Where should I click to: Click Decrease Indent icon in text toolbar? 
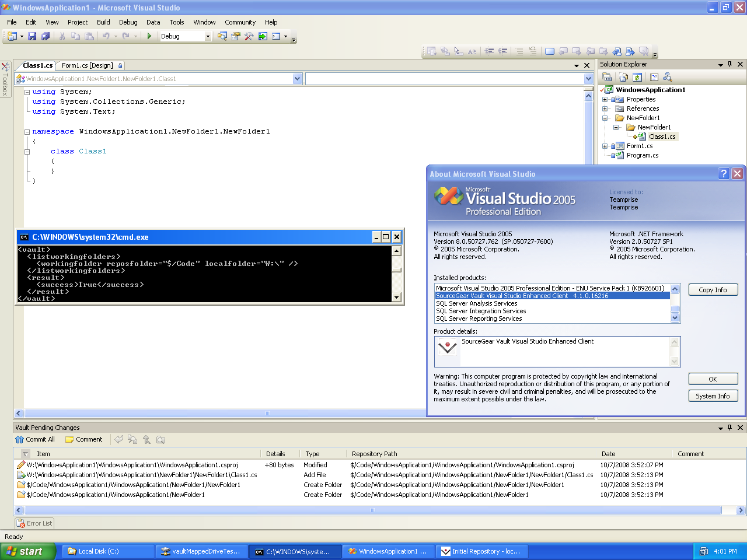tap(489, 51)
